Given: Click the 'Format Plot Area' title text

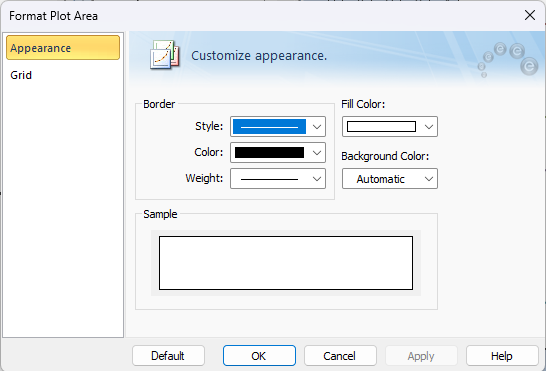Looking at the screenshot, I should tap(53, 16).
